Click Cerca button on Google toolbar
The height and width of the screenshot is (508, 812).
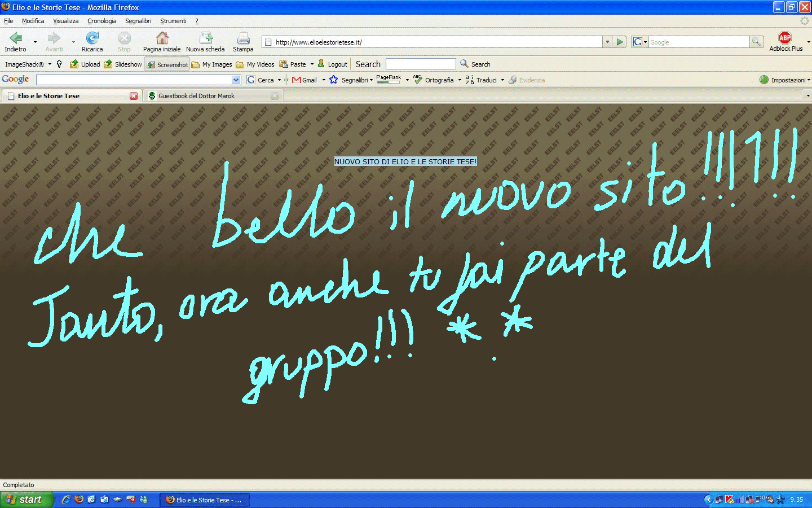click(260, 80)
